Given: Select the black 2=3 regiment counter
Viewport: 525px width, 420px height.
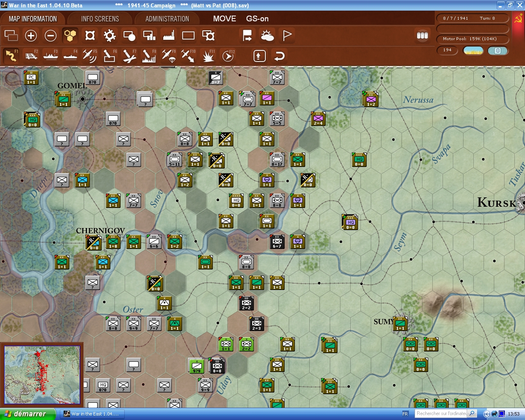Looking at the screenshot, I should 257,324.
